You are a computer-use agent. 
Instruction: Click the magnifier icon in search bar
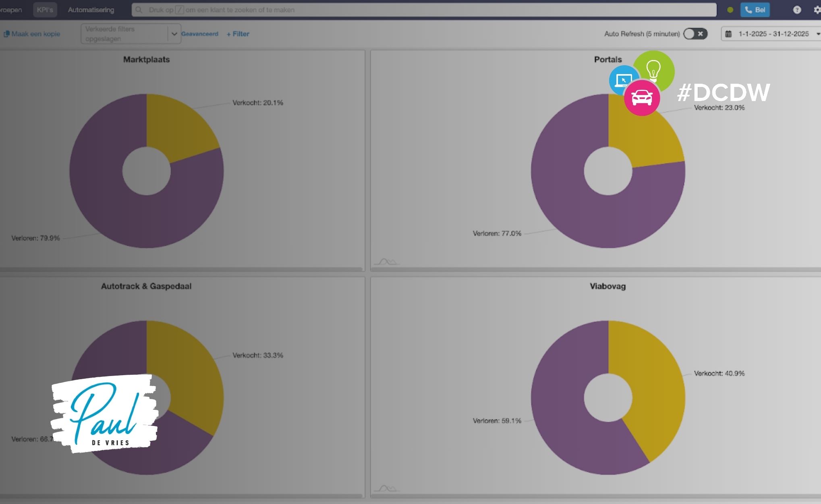pyautogui.click(x=139, y=10)
